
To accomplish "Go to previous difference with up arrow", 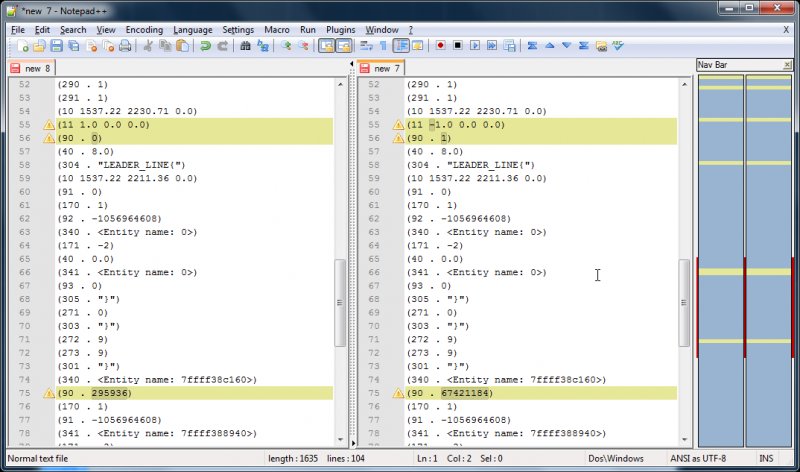I will [x=549, y=46].
